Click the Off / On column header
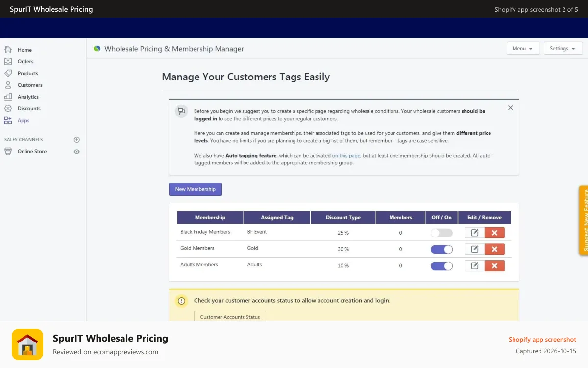588x368 pixels. click(x=441, y=217)
